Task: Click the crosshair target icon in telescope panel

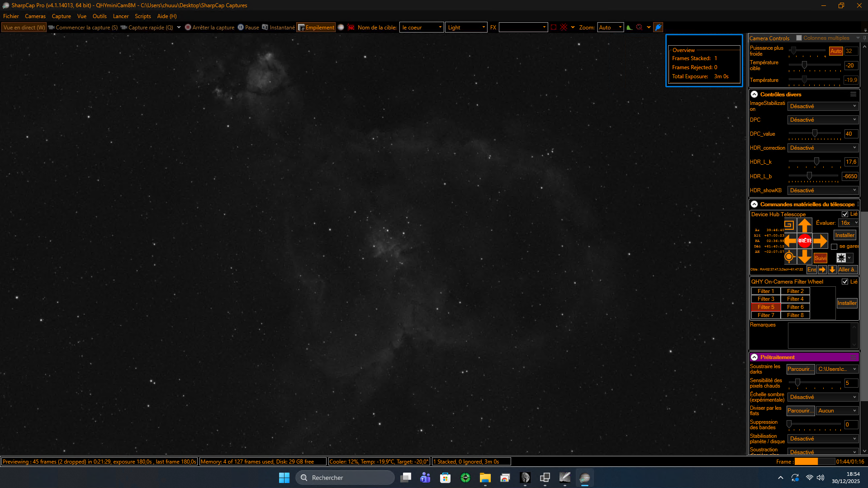Action: tap(789, 257)
